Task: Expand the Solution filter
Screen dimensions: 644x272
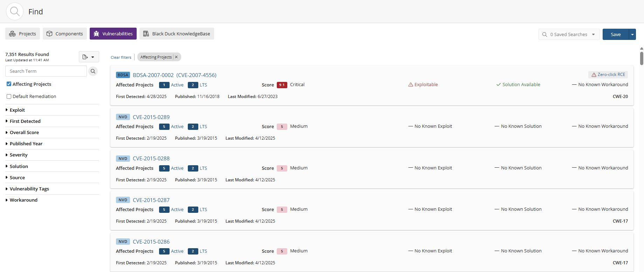Action: (x=52, y=166)
